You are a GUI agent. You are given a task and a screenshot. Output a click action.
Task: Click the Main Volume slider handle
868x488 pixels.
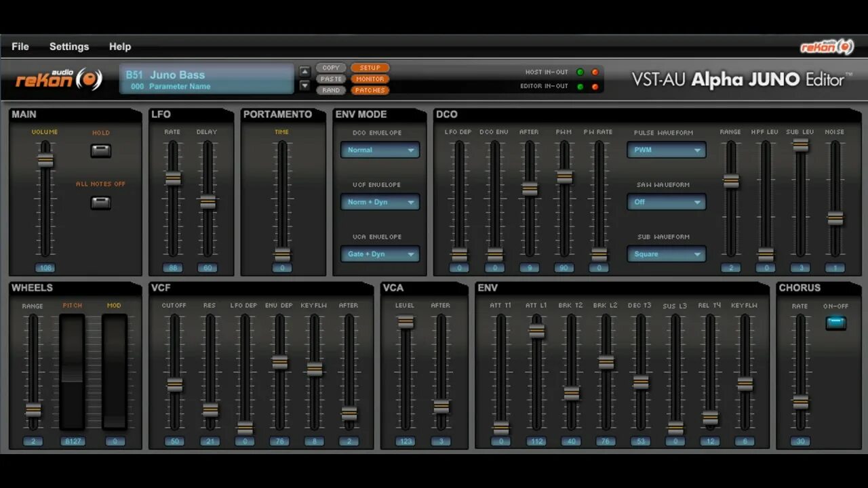coord(45,160)
